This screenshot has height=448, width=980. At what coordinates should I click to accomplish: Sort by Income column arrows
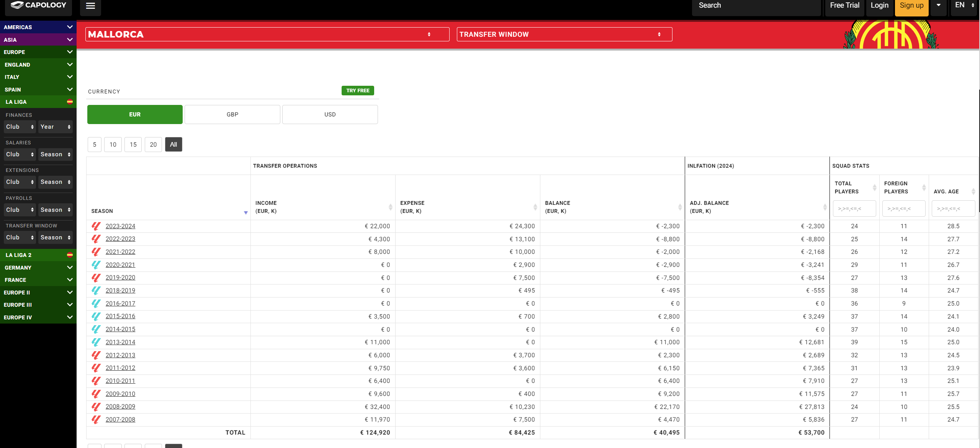coord(391,207)
